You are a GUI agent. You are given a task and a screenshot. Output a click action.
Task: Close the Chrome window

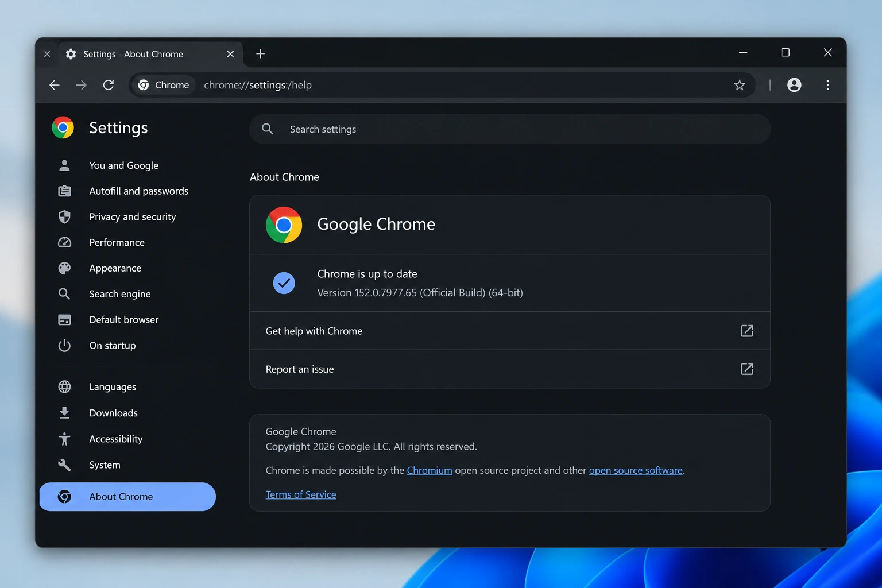coord(828,52)
